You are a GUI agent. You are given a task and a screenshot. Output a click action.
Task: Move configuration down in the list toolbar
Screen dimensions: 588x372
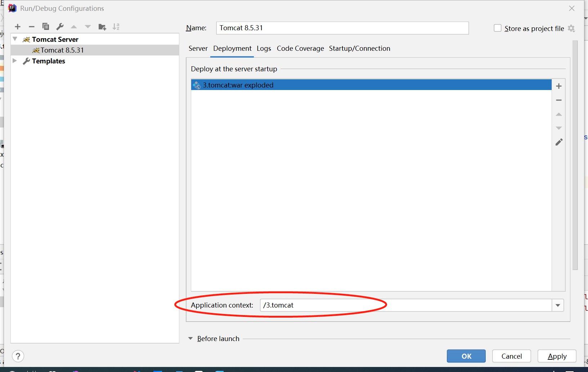[88, 27]
